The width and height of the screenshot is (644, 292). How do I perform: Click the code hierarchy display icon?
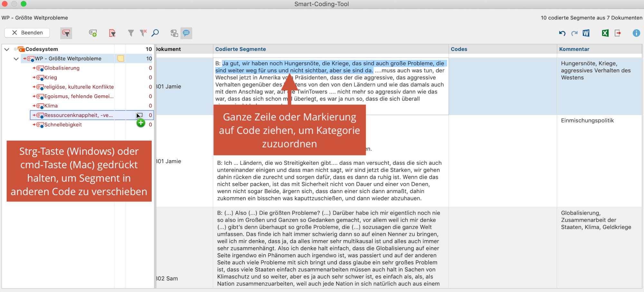pos(174,33)
